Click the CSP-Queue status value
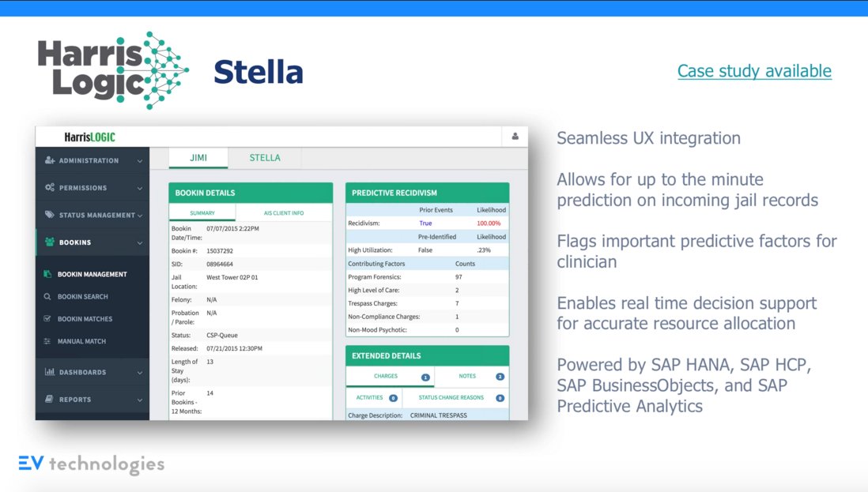 coord(222,336)
